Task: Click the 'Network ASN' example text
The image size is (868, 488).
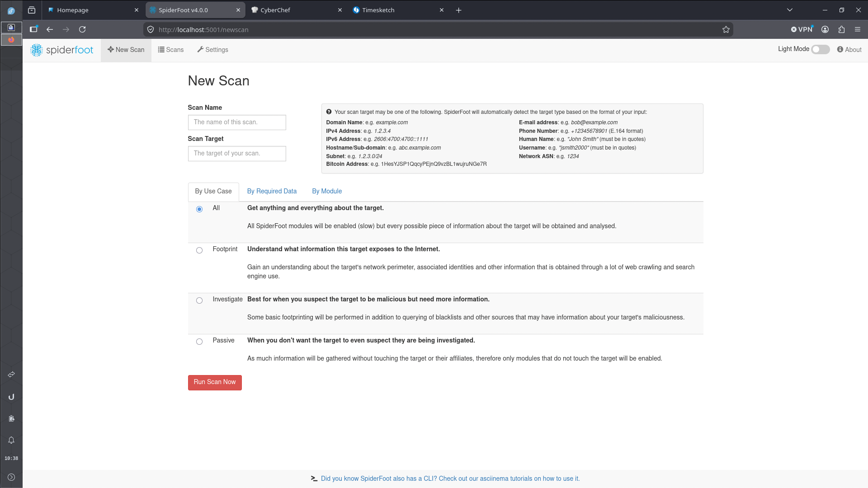Action: pos(549,156)
